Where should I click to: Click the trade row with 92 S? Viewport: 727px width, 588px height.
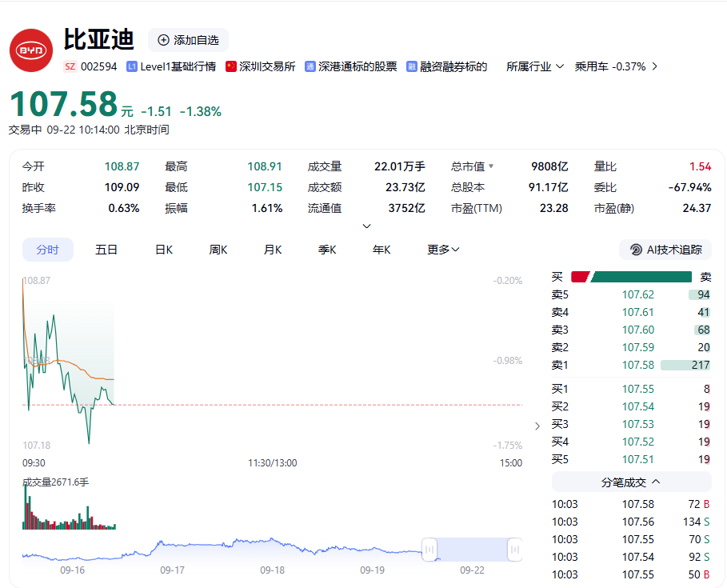[630, 557]
